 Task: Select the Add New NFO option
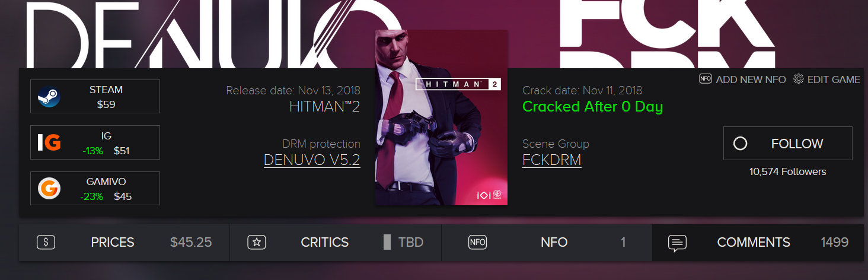743,79
